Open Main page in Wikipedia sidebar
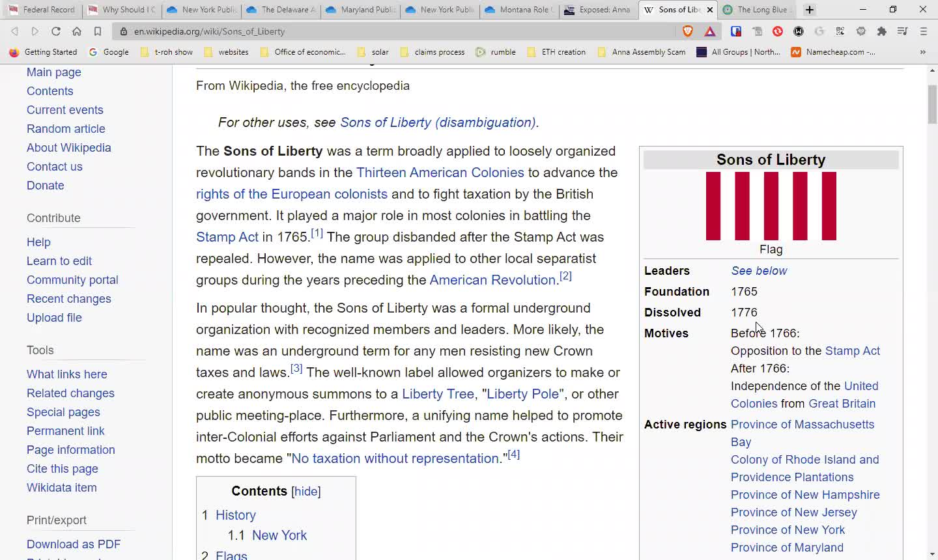The image size is (938, 560). tap(54, 72)
